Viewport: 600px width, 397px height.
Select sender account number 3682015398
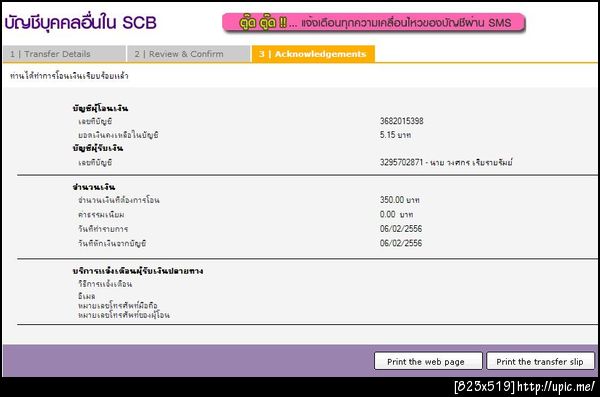click(401, 121)
